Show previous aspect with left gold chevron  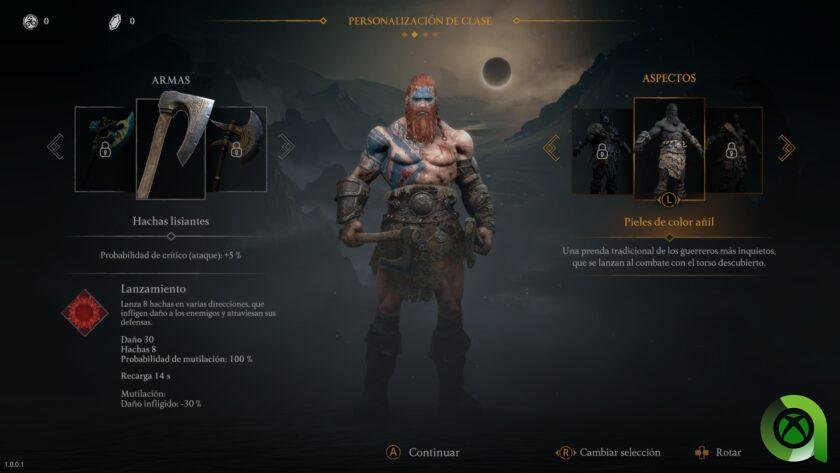tap(551, 148)
